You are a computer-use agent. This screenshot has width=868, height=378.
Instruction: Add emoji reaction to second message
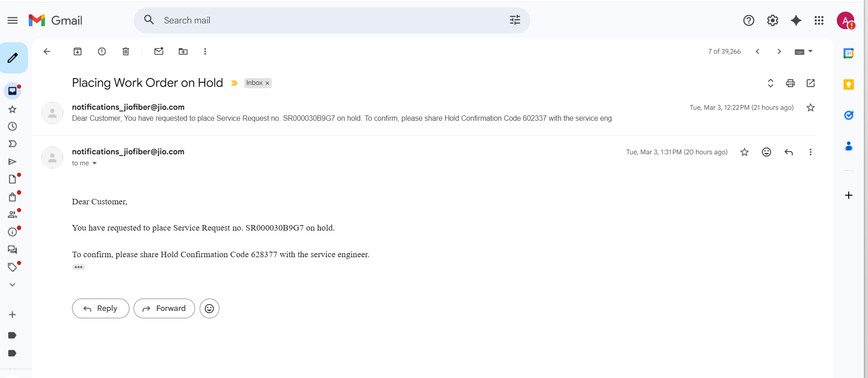[766, 152]
